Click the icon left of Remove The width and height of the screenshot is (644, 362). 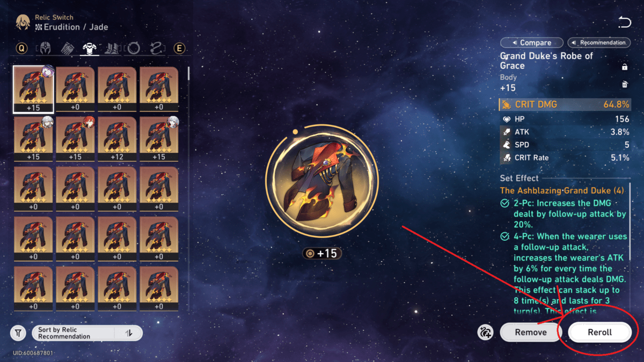(485, 333)
